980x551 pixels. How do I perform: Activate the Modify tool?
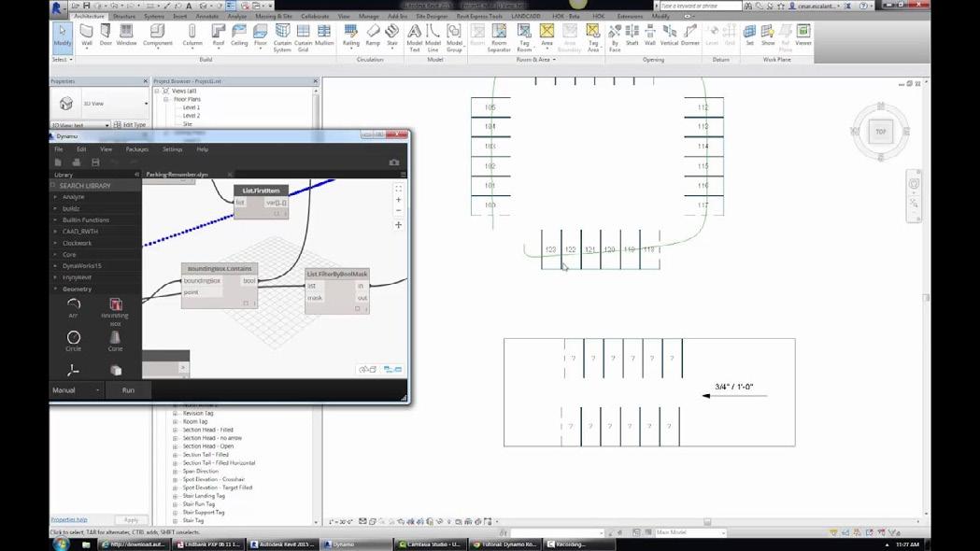click(x=62, y=36)
